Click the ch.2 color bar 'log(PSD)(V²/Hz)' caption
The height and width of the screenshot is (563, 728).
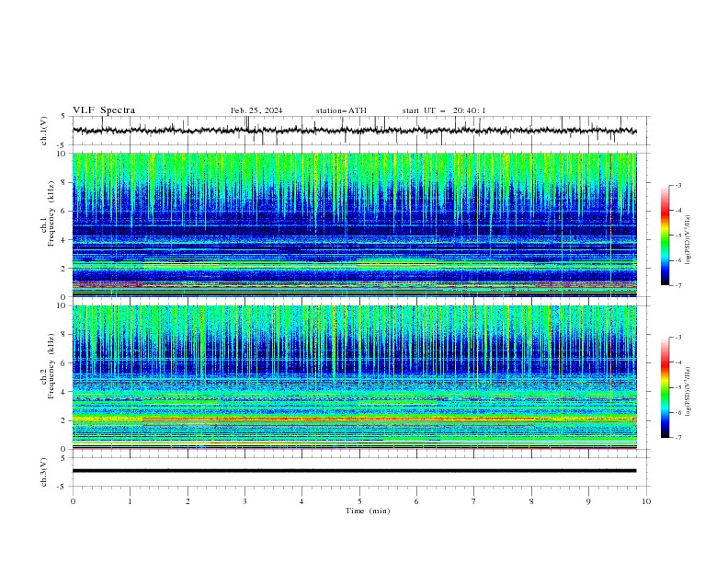688,391
